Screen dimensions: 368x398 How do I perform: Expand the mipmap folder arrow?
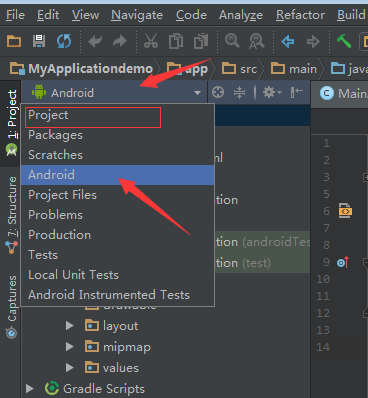point(70,347)
